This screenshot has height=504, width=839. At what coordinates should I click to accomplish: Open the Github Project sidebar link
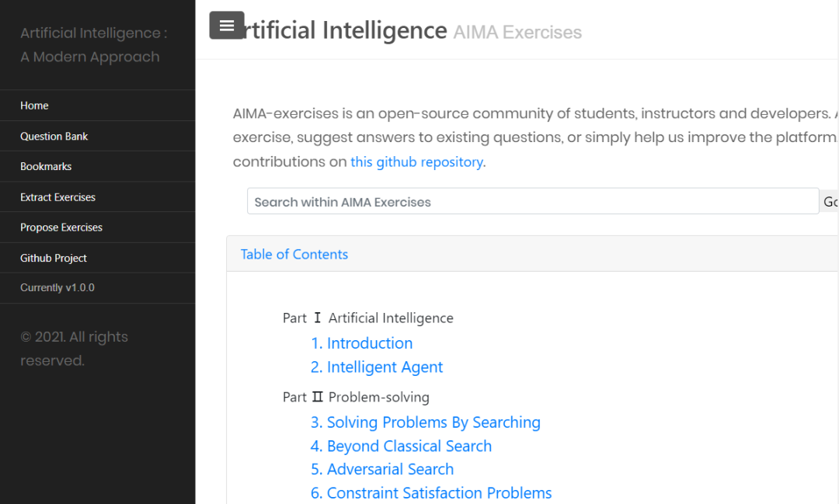pos(54,258)
